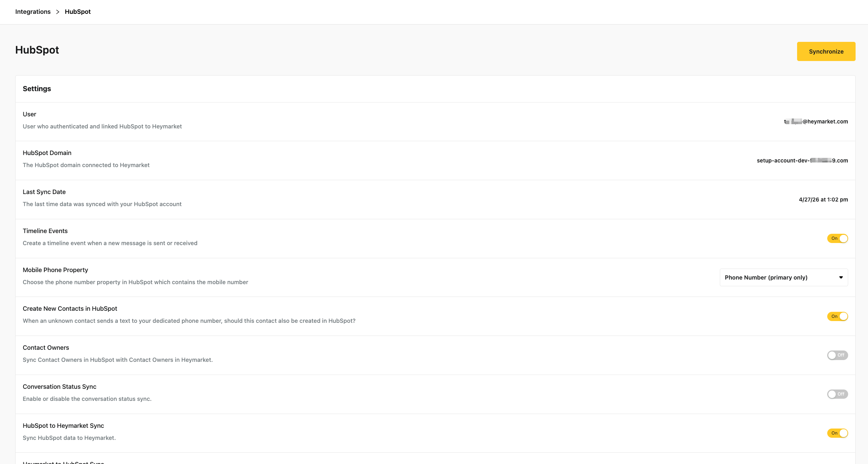Click the authenticated user email address
The width and height of the screenshot is (868, 464).
pos(816,122)
